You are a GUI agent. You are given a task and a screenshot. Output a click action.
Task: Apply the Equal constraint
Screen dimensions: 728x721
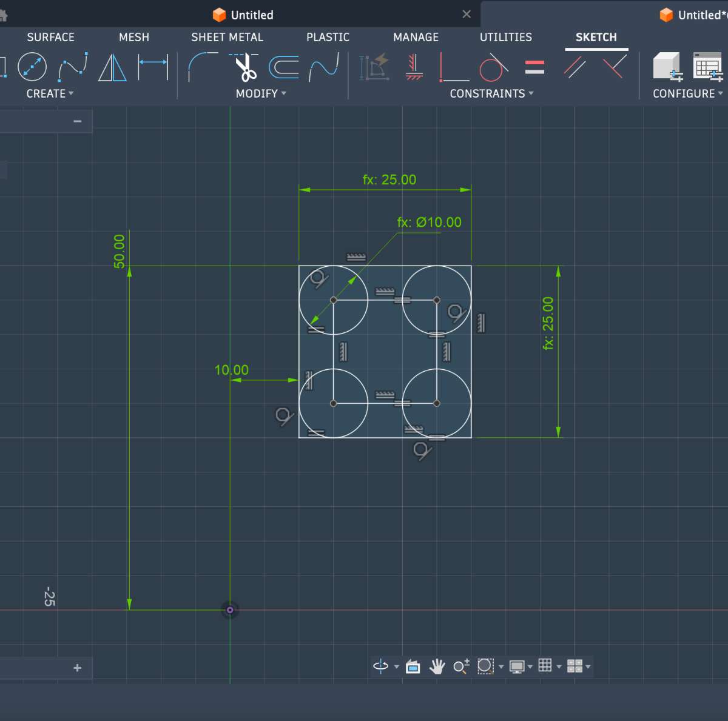pos(534,67)
